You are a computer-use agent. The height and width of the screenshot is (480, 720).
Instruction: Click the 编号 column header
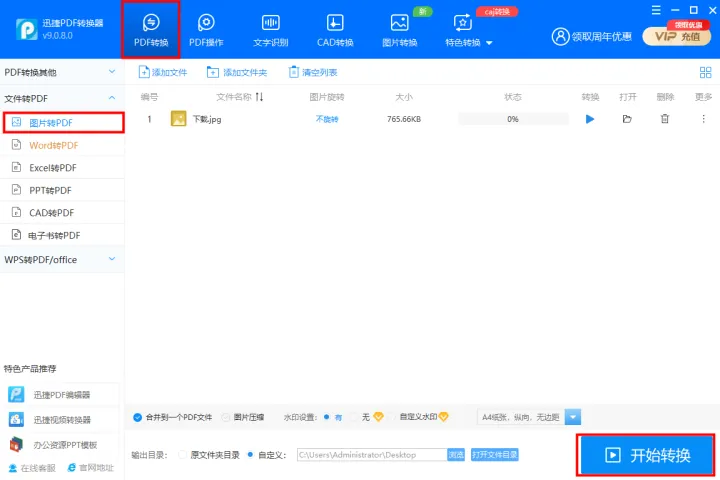point(149,97)
